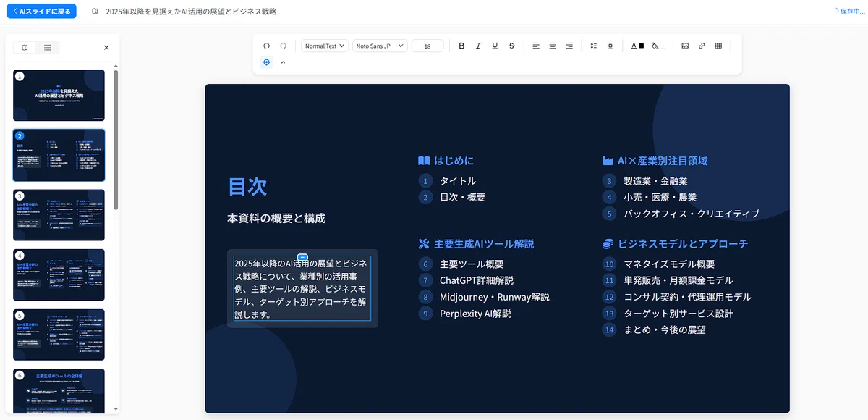Click the scroll-down arrow in slide panel
This screenshot has width=868, height=420.
(x=116, y=409)
